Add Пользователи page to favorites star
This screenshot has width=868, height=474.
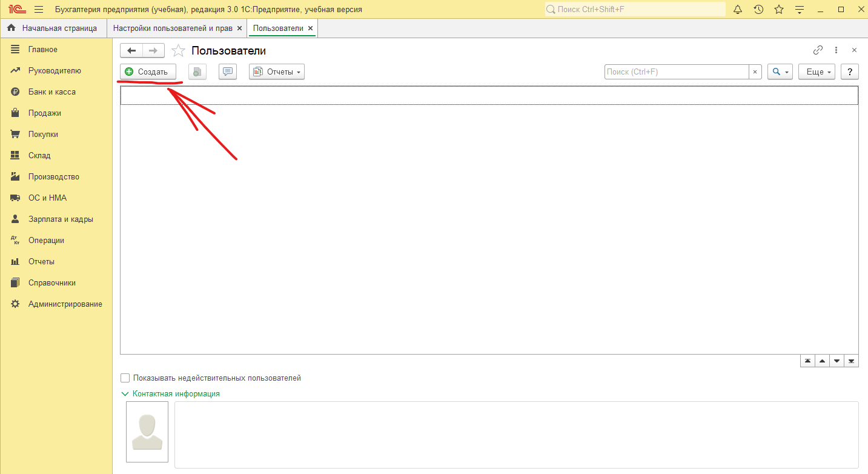coord(178,51)
